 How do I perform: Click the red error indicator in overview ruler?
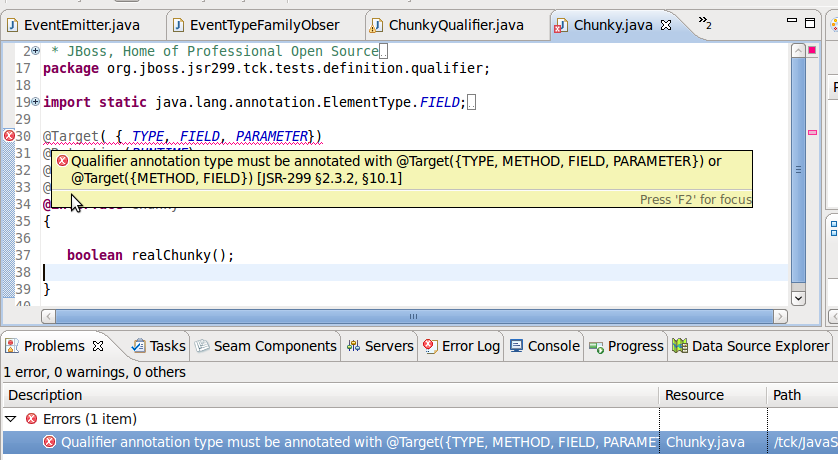click(812, 50)
